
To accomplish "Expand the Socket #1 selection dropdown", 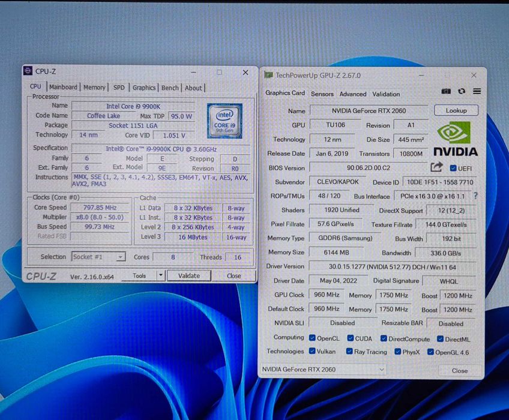I will coord(121,257).
